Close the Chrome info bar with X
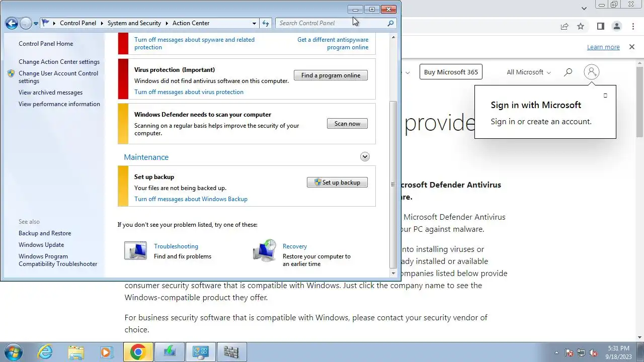 [x=632, y=47]
